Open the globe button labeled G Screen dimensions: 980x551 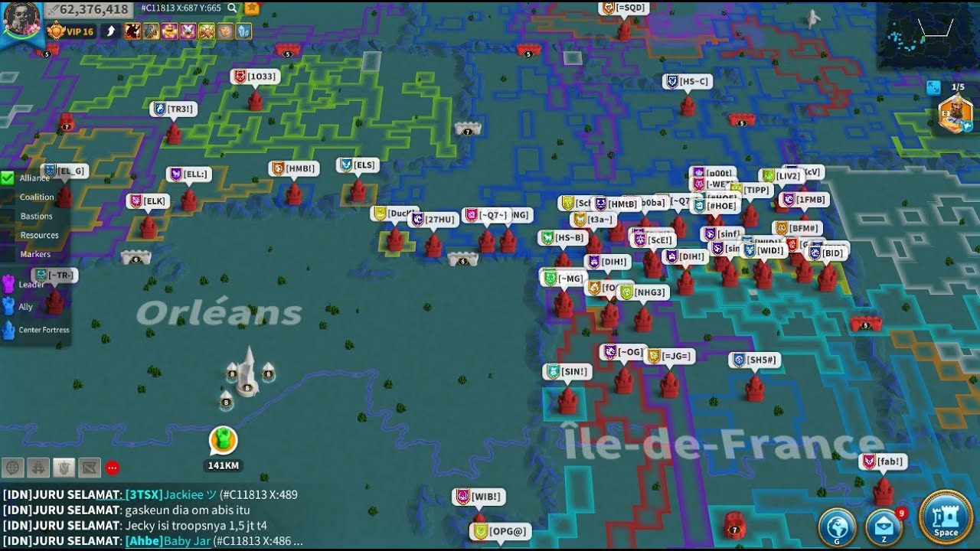tap(837, 527)
